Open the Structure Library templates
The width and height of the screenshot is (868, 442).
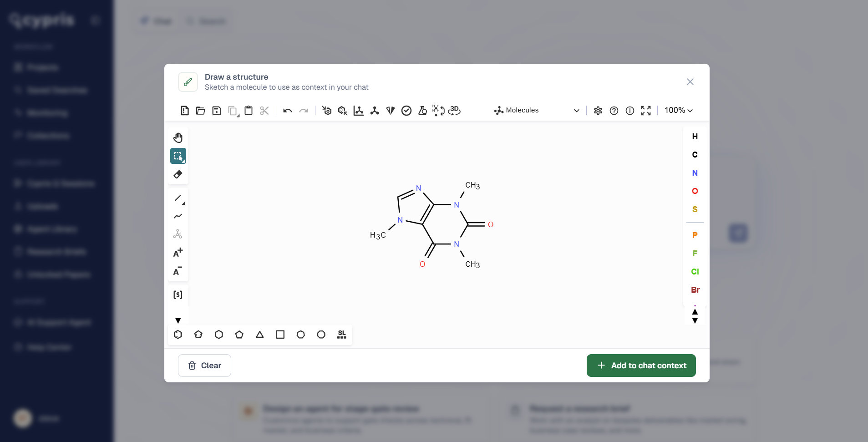(342, 335)
